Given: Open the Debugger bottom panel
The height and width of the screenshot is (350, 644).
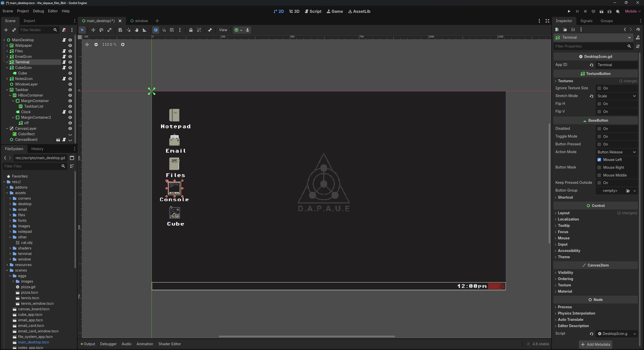Looking at the screenshot, I should (108, 344).
